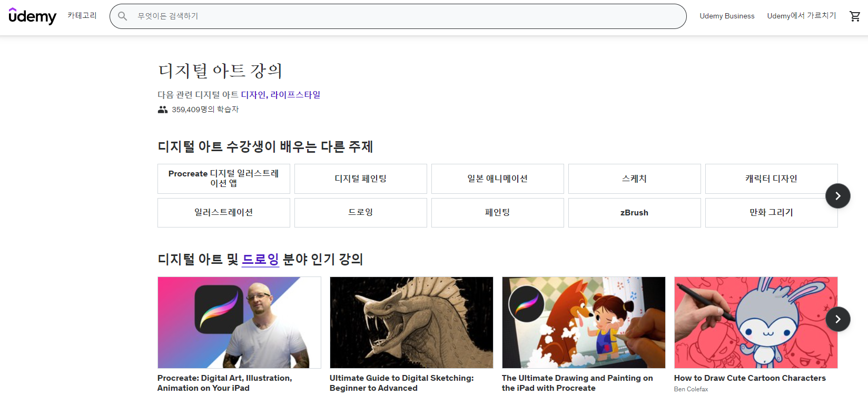Click the learners people icon
The height and width of the screenshot is (395, 868).
pos(163,110)
